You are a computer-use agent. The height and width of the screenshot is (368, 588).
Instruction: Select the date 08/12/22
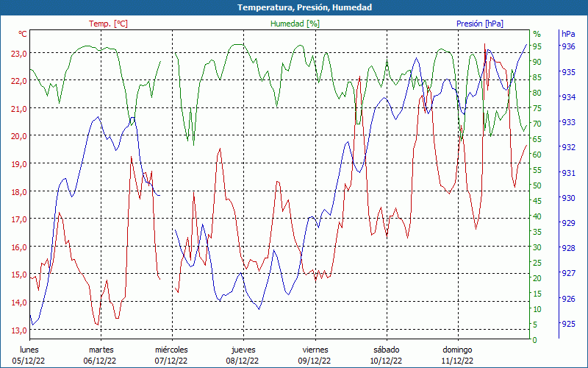pos(243,361)
